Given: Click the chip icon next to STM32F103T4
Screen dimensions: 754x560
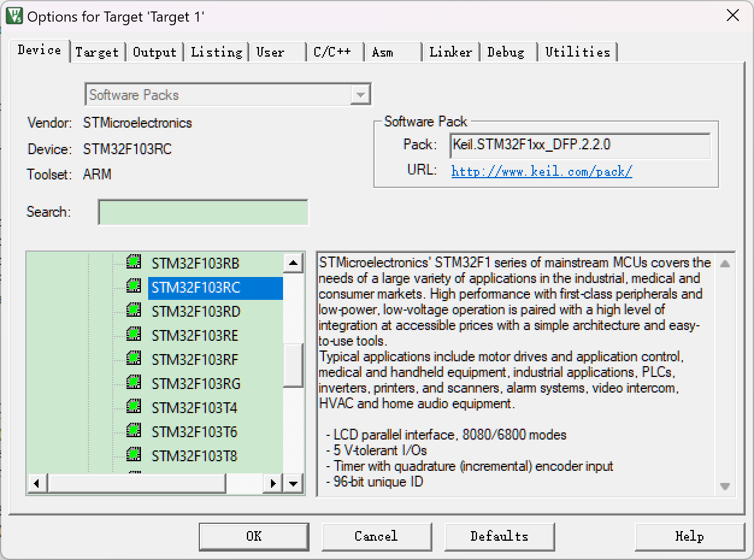Looking at the screenshot, I should (x=134, y=406).
